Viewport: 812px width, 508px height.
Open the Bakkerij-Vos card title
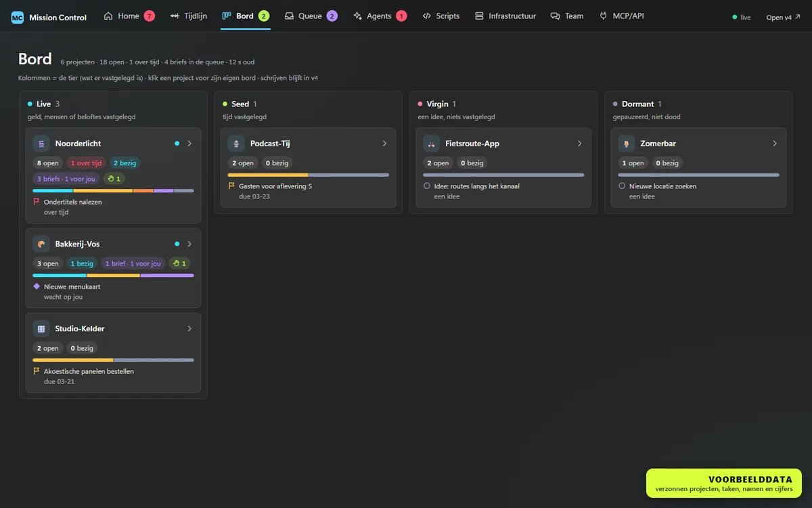tap(77, 244)
